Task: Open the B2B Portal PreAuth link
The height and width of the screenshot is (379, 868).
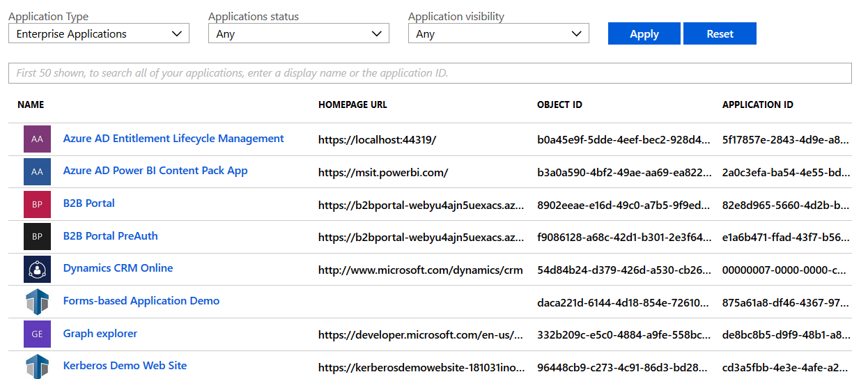Action: pyautogui.click(x=111, y=236)
